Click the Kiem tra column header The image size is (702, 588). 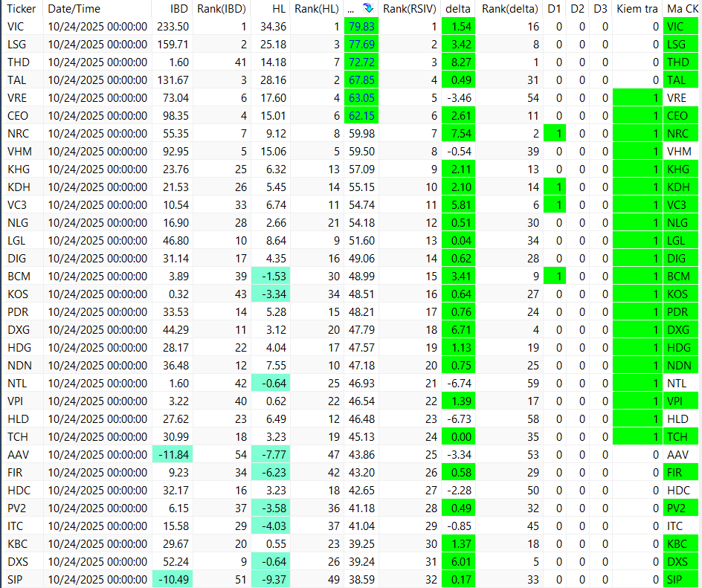point(637,8)
